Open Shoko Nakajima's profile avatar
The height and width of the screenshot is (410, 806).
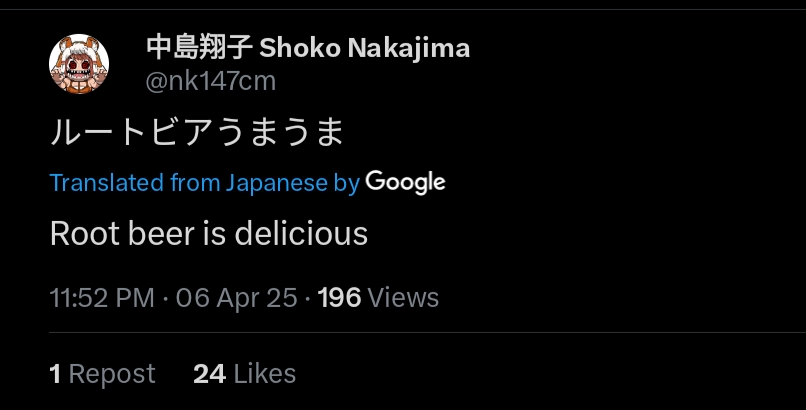pyautogui.click(x=79, y=64)
